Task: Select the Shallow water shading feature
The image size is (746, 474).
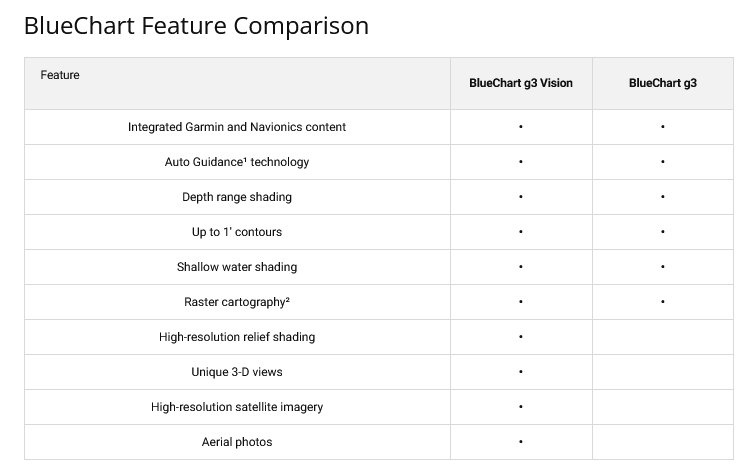Action: pos(237,267)
